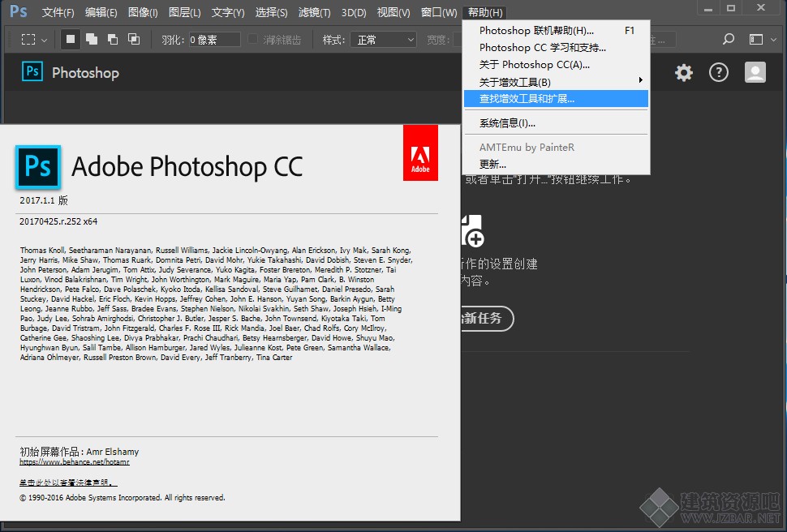
Task: Click the legal notices link (单击此处...)
Action: point(68,483)
